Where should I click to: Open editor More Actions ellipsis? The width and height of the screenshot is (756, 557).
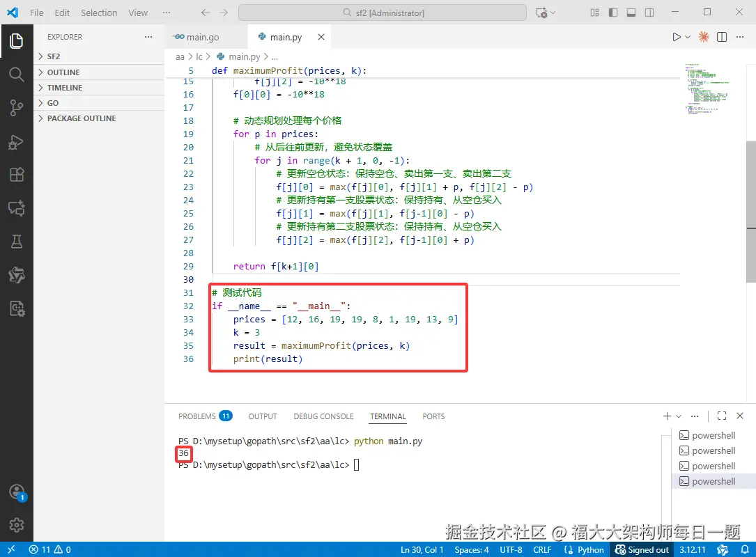click(740, 37)
